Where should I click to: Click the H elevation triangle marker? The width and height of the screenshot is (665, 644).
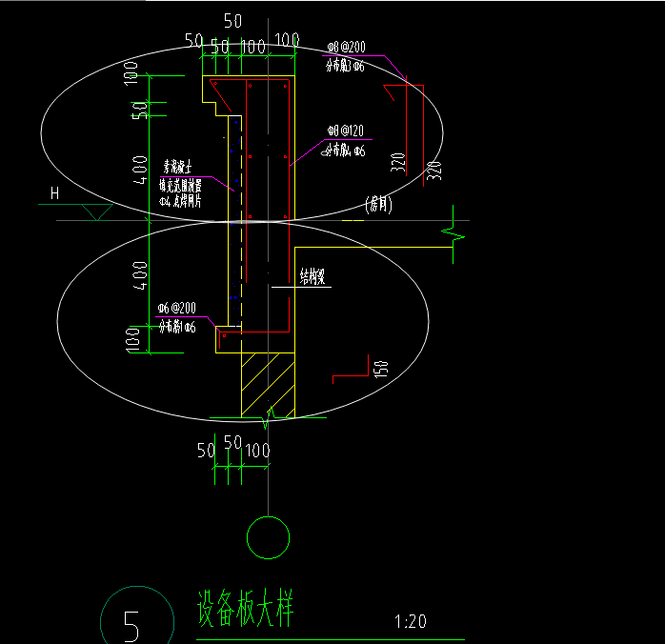pyautogui.click(x=95, y=211)
